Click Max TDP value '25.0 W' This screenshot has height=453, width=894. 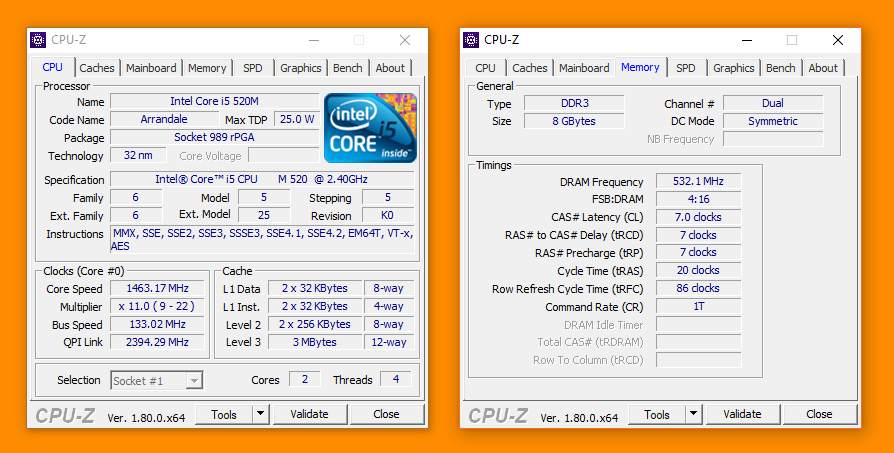point(297,119)
